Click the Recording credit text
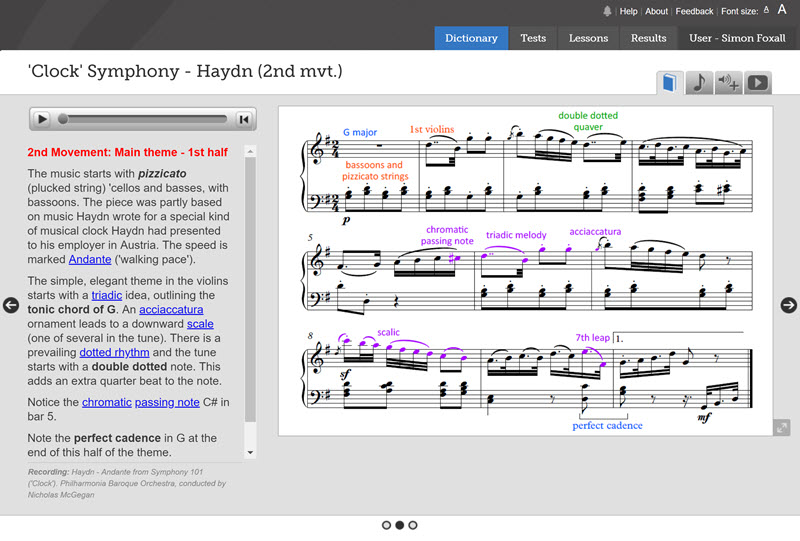 [127, 483]
